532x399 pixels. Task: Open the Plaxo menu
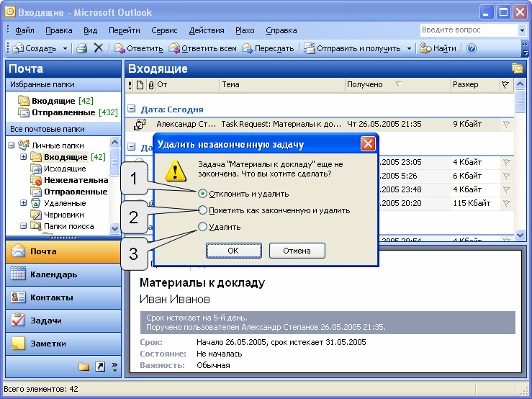tap(245, 30)
